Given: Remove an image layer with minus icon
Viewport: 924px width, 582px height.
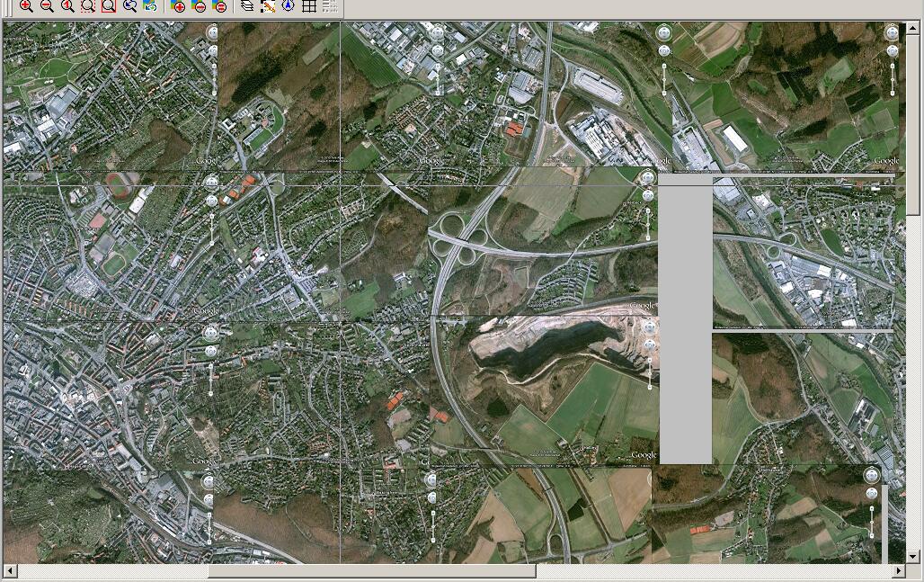Looking at the screenshot, I should point(200,6).
